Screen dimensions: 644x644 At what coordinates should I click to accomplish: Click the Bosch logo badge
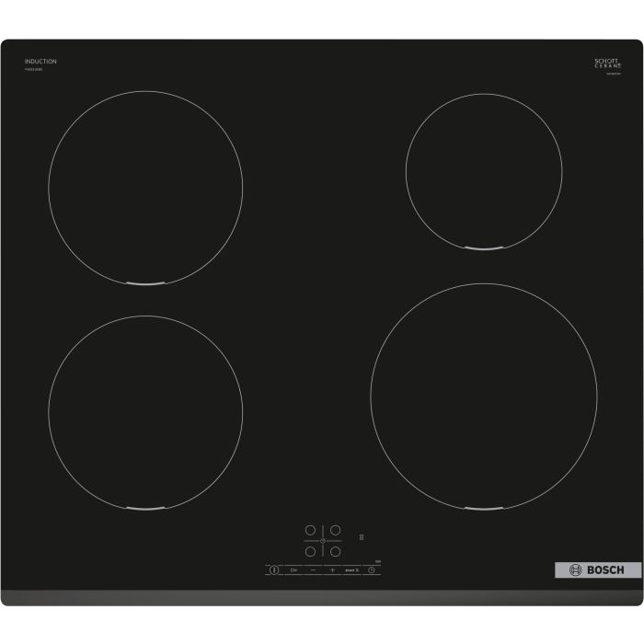597,570
